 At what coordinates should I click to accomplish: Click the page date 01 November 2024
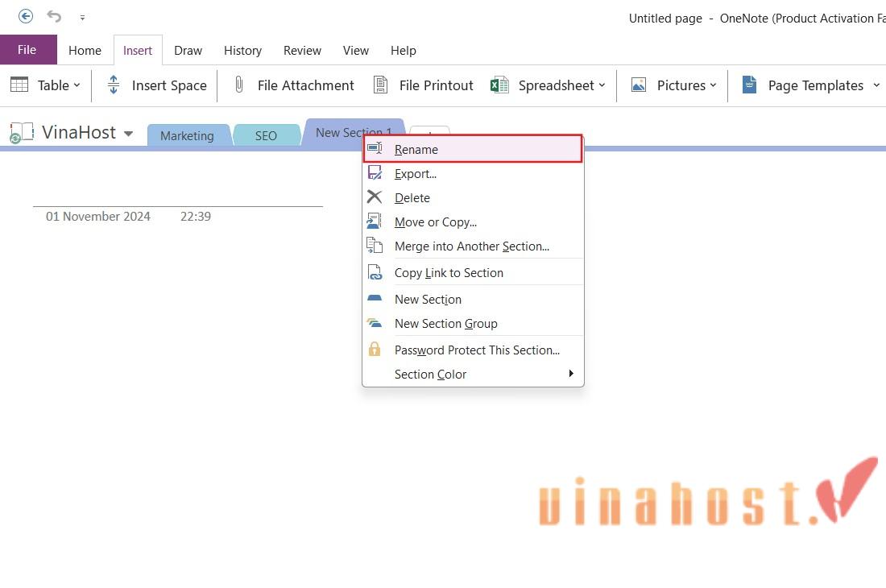[x=97, y=217]
